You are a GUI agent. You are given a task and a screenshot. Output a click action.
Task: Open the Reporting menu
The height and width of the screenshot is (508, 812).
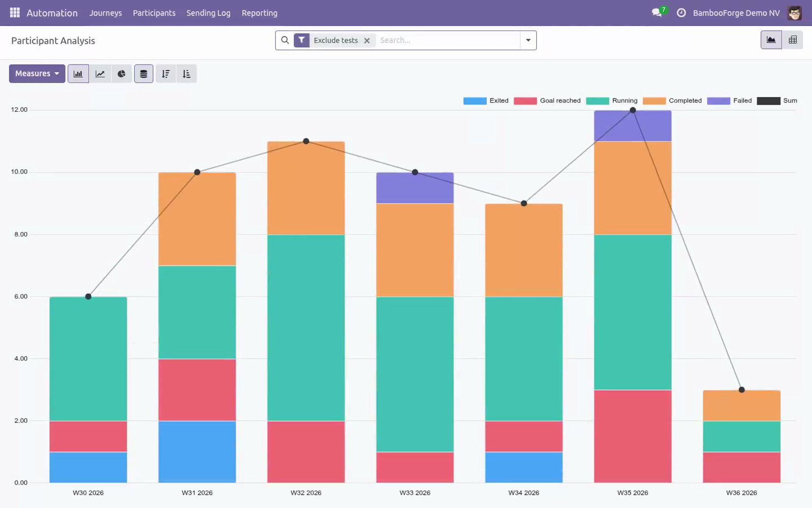pos(259,13)
